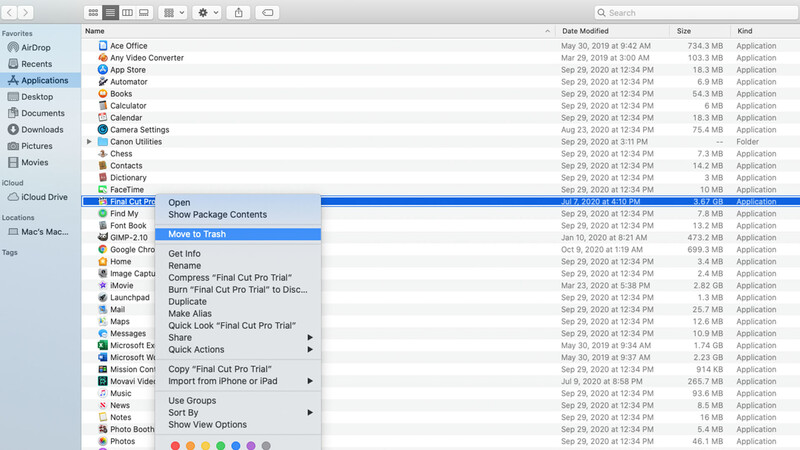Screen dimensions: 800x450
Task: Choose Show View Options
Action: coord(238,424)
